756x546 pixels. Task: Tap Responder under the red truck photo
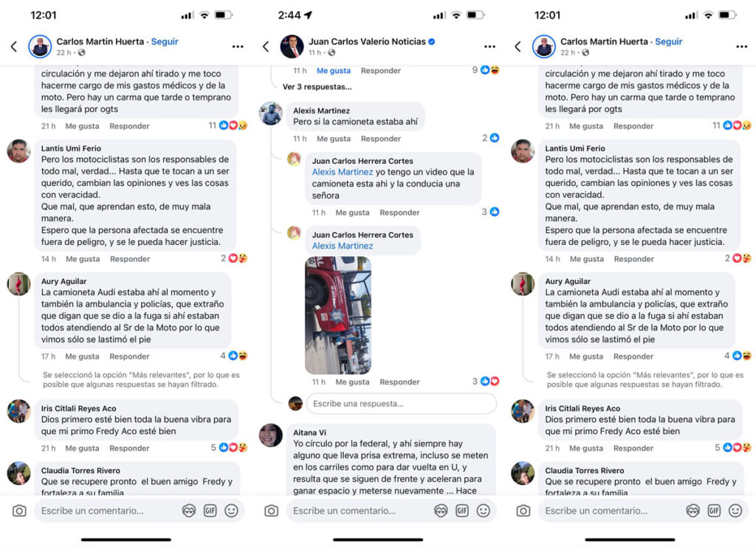pos(399,381)
